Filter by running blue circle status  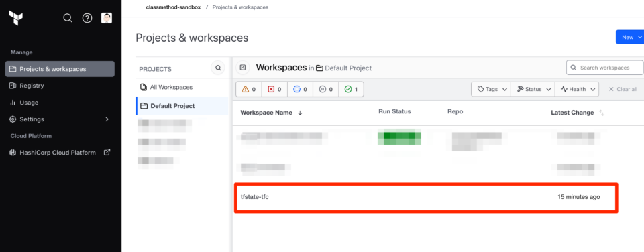pos(300,89)
